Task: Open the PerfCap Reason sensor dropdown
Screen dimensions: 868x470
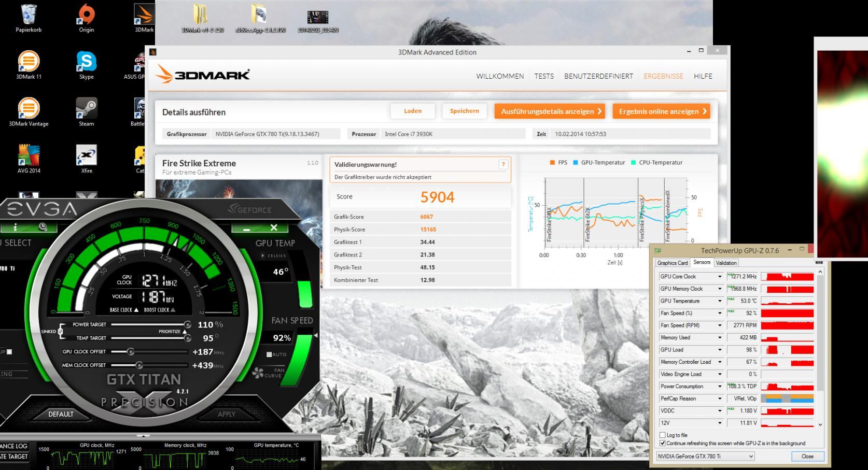Action: (720, 399)
